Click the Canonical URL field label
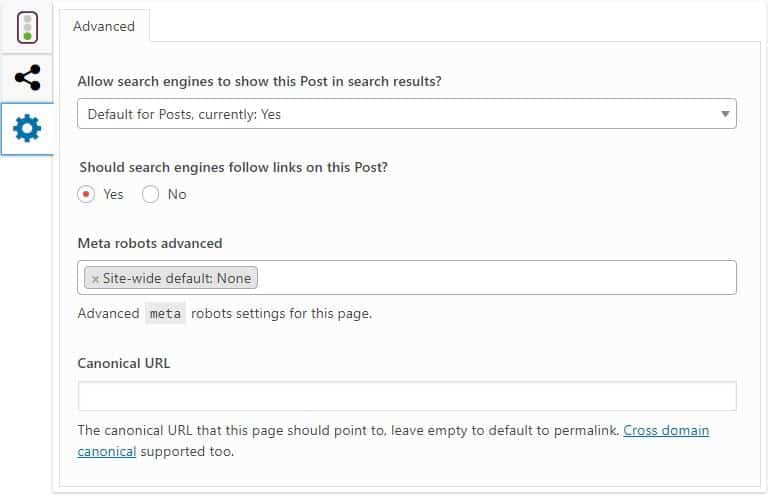 [124, 363]
